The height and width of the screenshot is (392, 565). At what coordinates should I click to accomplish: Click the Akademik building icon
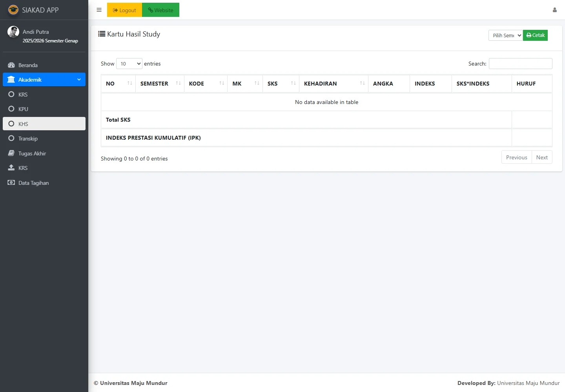click(x=11, y=80)
